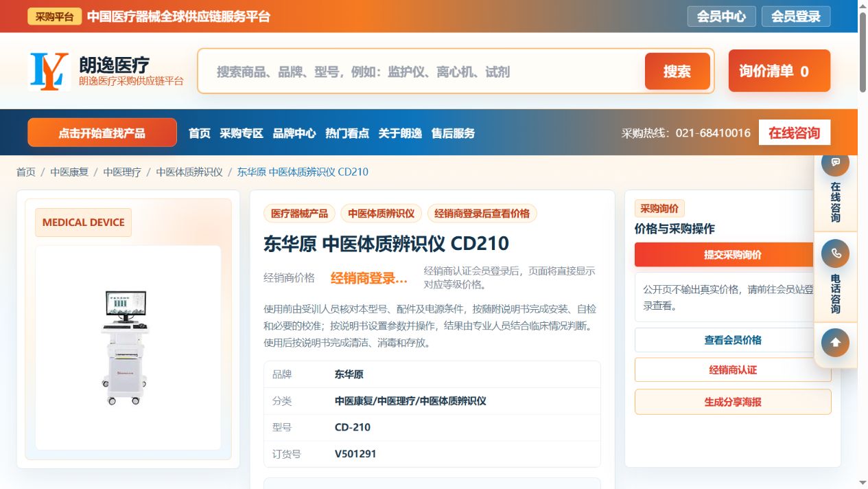Click the scrollbar up arrow

863,5
